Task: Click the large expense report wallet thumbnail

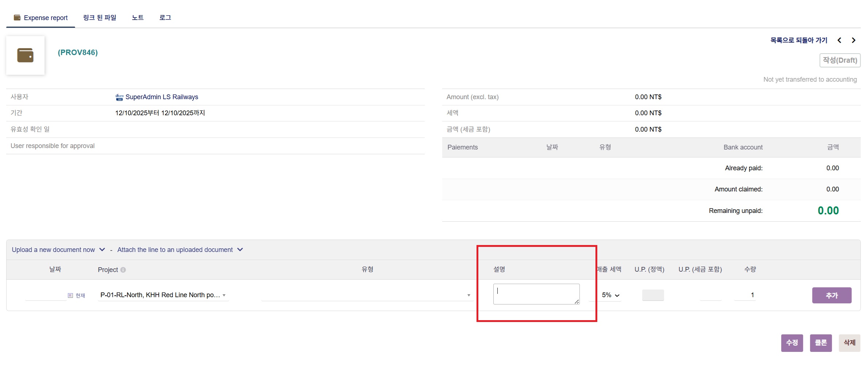Action: coord(25,55)
